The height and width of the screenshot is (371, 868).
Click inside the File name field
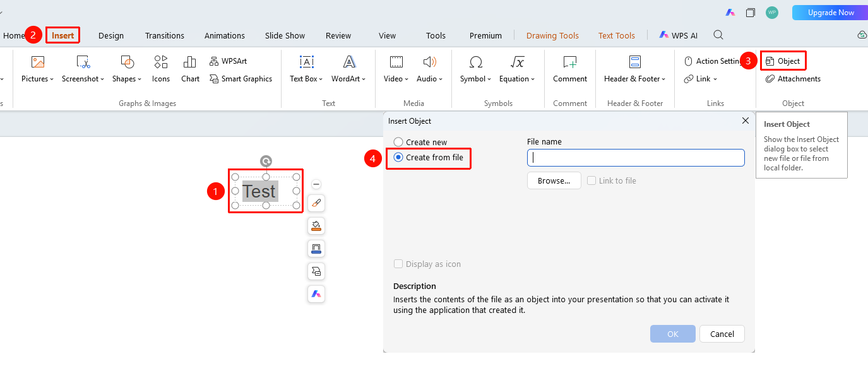pos(636,158)
